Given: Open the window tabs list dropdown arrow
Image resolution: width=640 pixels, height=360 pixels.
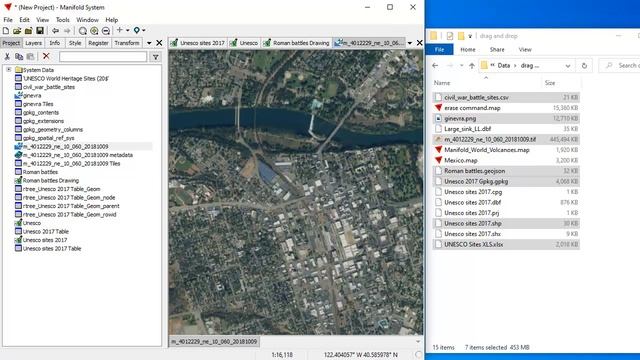Looking at the screenshot, I should [x=409, y=43].
